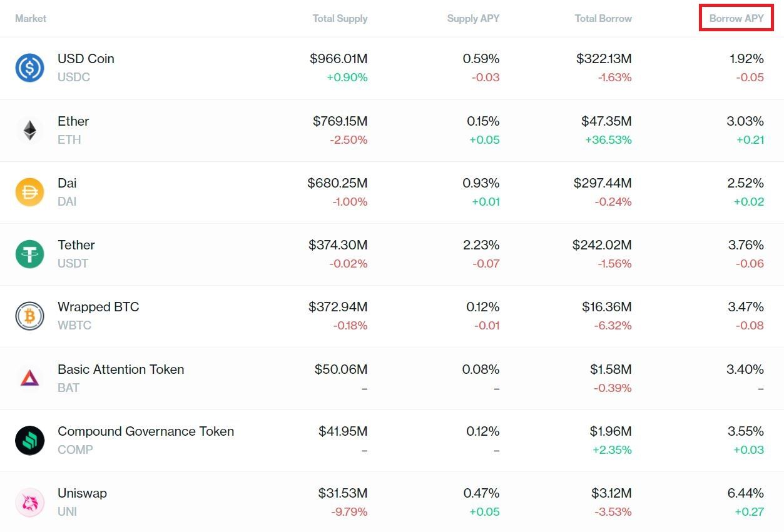Screen dimensions: 784x532
Task: Open the Ether market name link
Action: click(73, 121)
